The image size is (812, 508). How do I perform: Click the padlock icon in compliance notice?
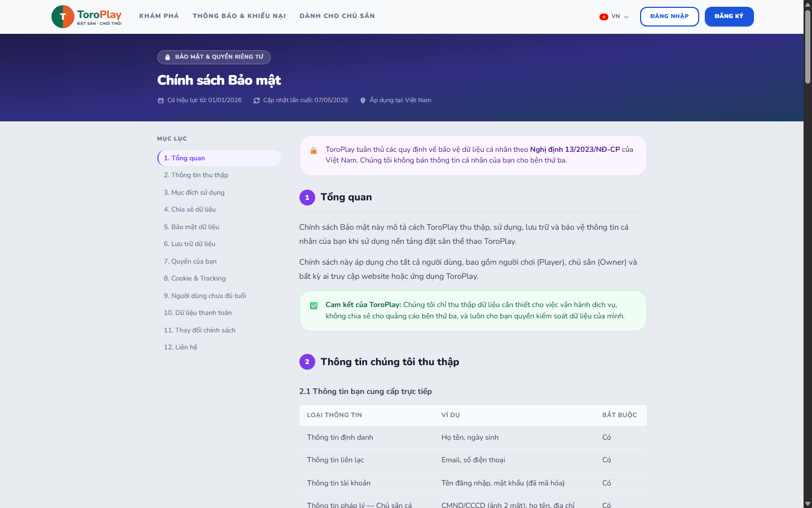click(314, 150)
